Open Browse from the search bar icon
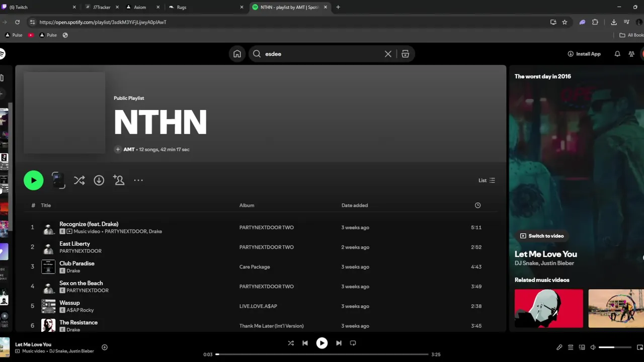This screenshot has width=644, height=362. [405, 54]
